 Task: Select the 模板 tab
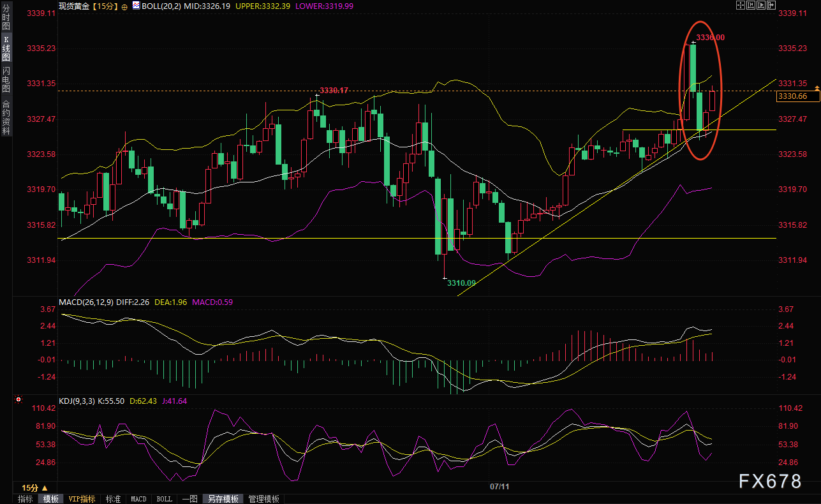tap(51, 499)
